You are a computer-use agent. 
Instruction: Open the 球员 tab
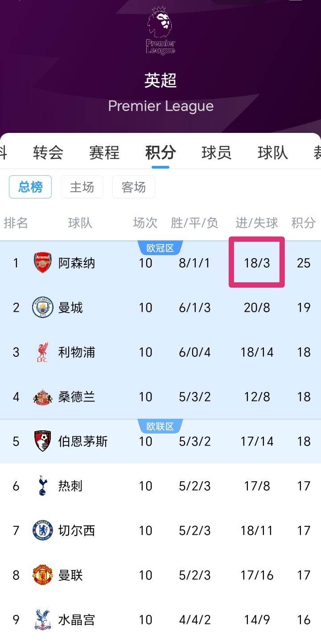pos(217,153)
